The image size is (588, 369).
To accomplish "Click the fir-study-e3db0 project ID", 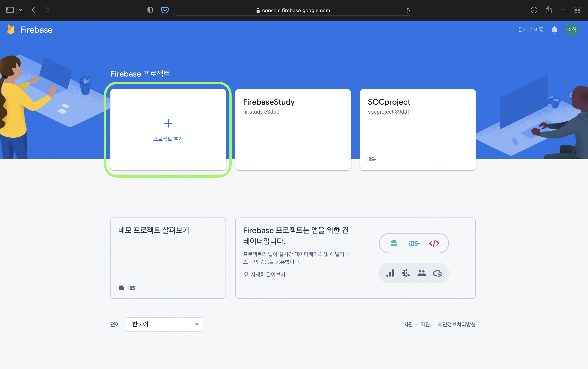I will coord(261,112).
